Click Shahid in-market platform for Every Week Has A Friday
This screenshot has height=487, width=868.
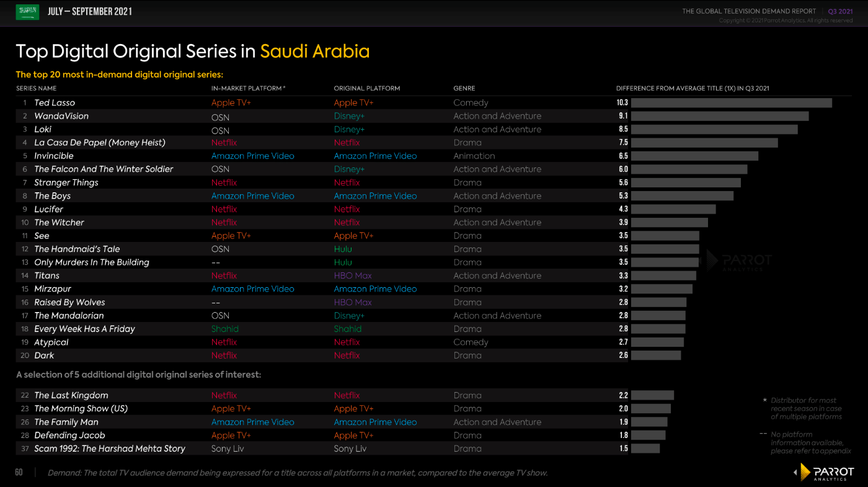[225, 329]
